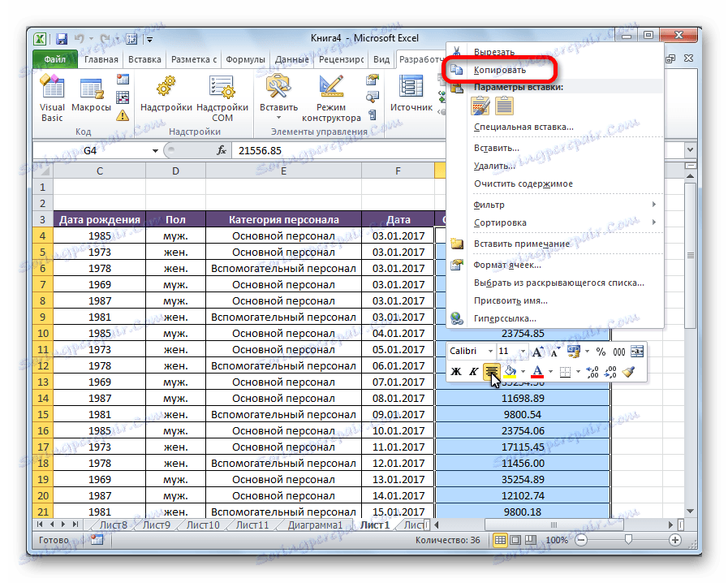
Task: Apply accounting number format icon
Action: pyautogui.click(x=574, y=352)
